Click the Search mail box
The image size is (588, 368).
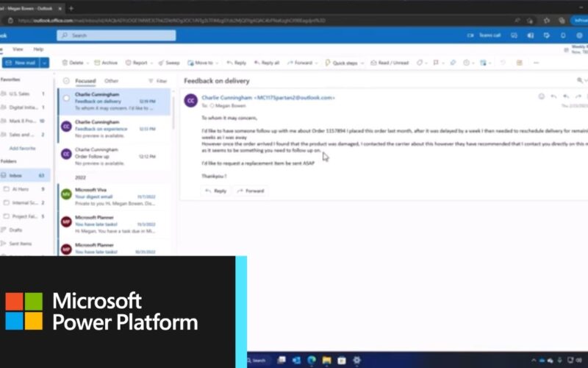click(116, 35)
